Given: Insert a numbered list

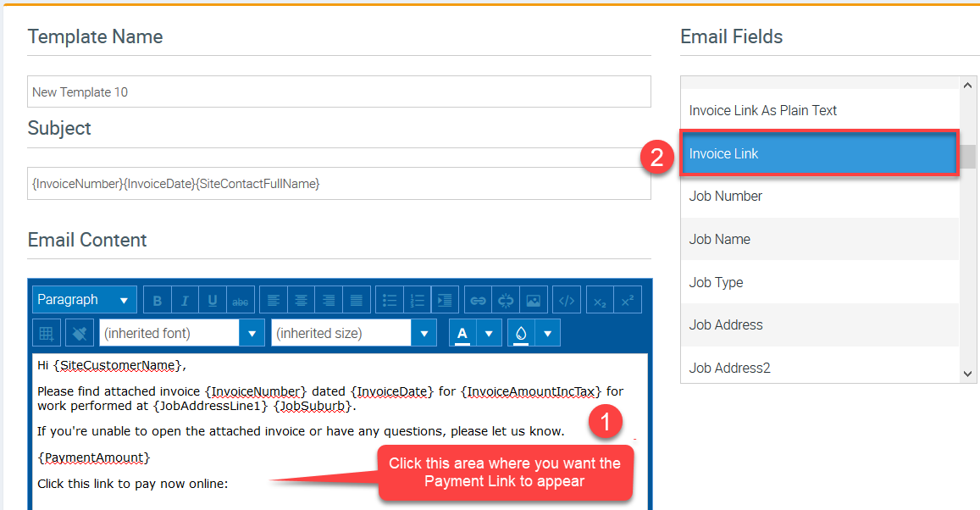Looking at the screenshot, I should (417, 300).
